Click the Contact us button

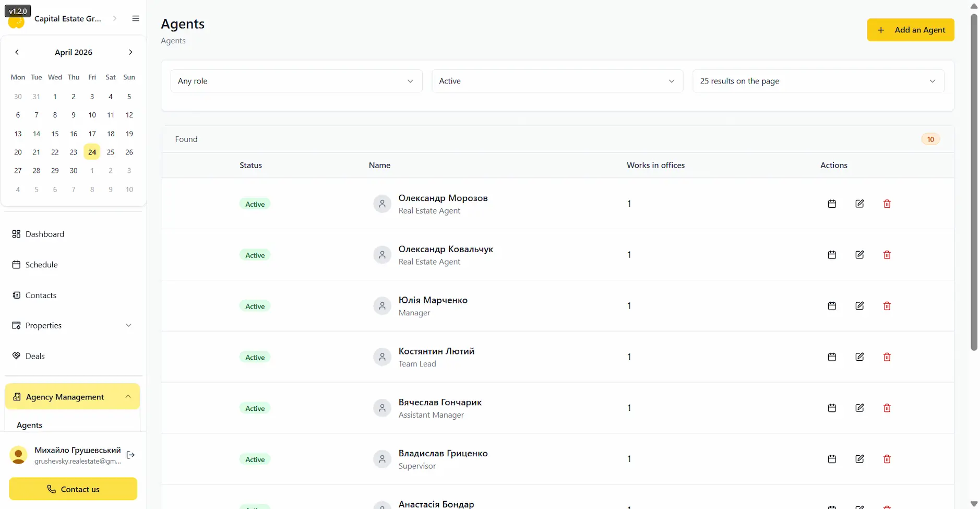click(x=73, y=489)
